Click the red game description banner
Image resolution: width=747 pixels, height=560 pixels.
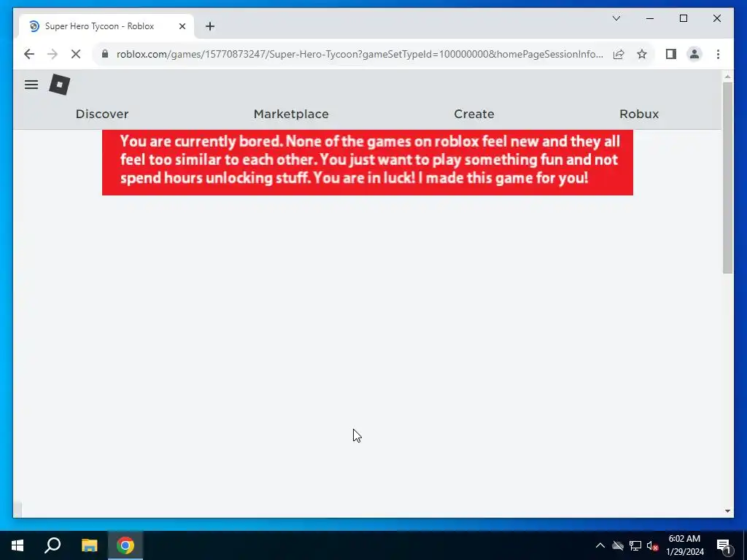coord(368,163)
